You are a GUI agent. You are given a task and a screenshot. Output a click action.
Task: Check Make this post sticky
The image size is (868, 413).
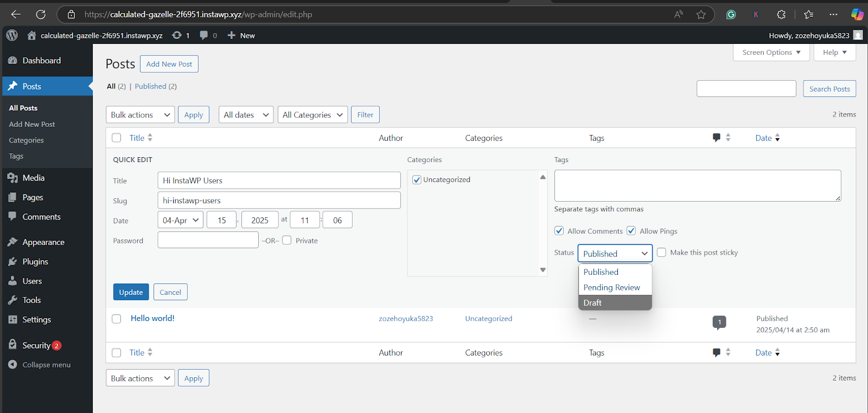(x=661, y=252)
